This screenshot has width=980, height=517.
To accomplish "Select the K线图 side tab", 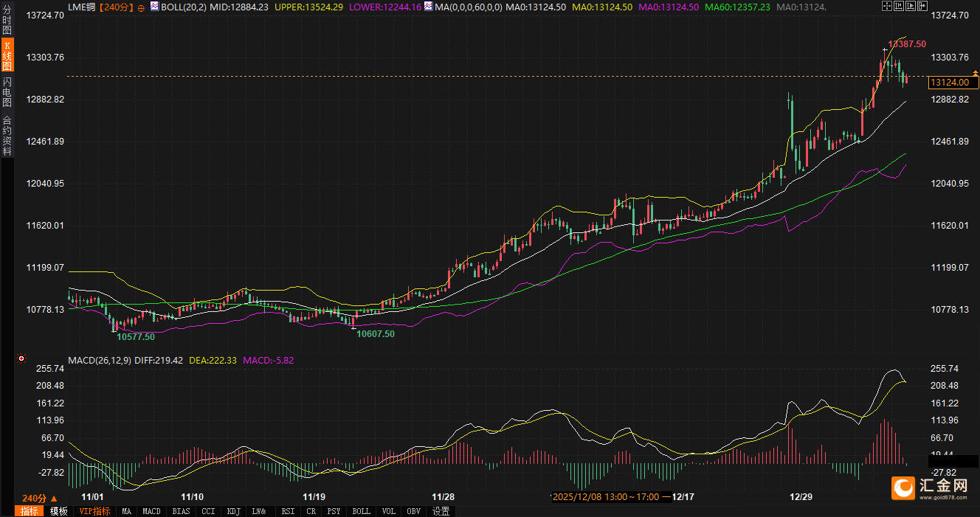I will click(7, 55).
